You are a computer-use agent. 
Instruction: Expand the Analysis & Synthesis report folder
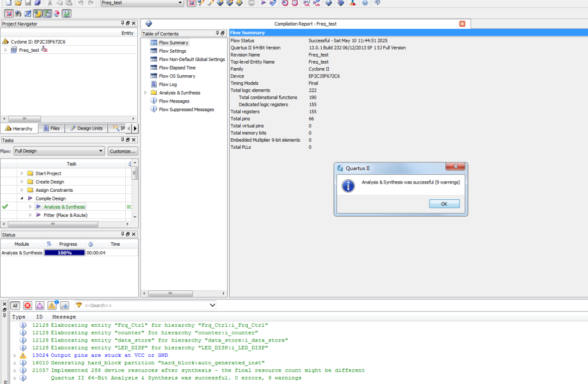pos(146,93)
